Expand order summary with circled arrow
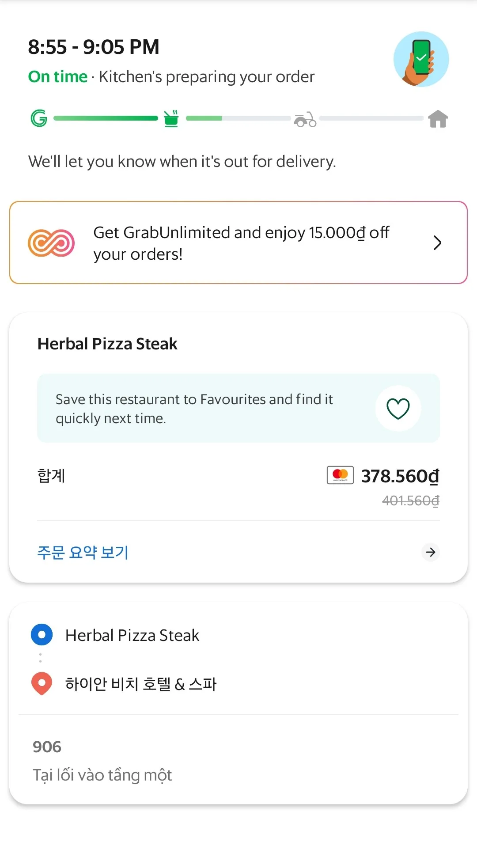Screen dimensions: 477x868 [x=431, y=552]
